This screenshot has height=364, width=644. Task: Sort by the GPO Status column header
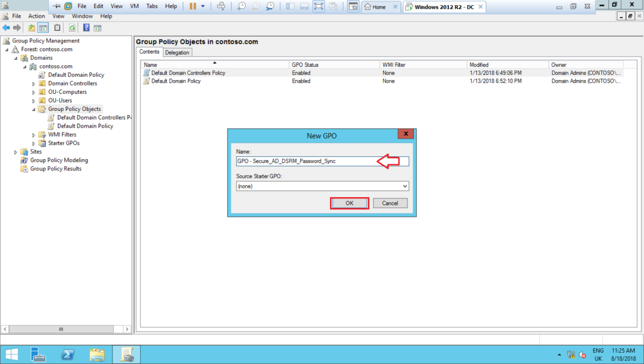point(334,65)
